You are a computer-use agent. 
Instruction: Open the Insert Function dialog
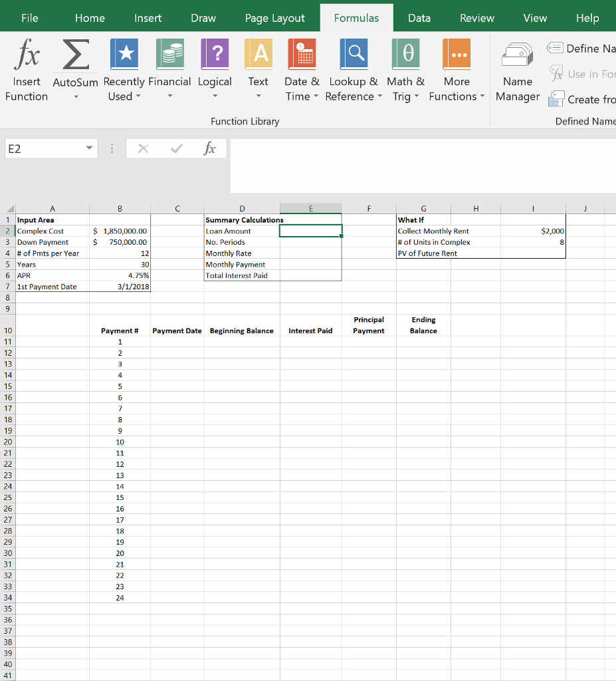(x=27, y=67)
